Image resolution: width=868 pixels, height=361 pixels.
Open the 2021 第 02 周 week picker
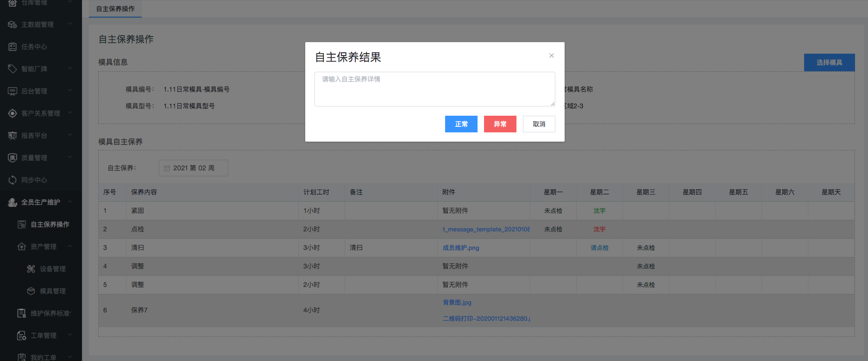point(194,168)
